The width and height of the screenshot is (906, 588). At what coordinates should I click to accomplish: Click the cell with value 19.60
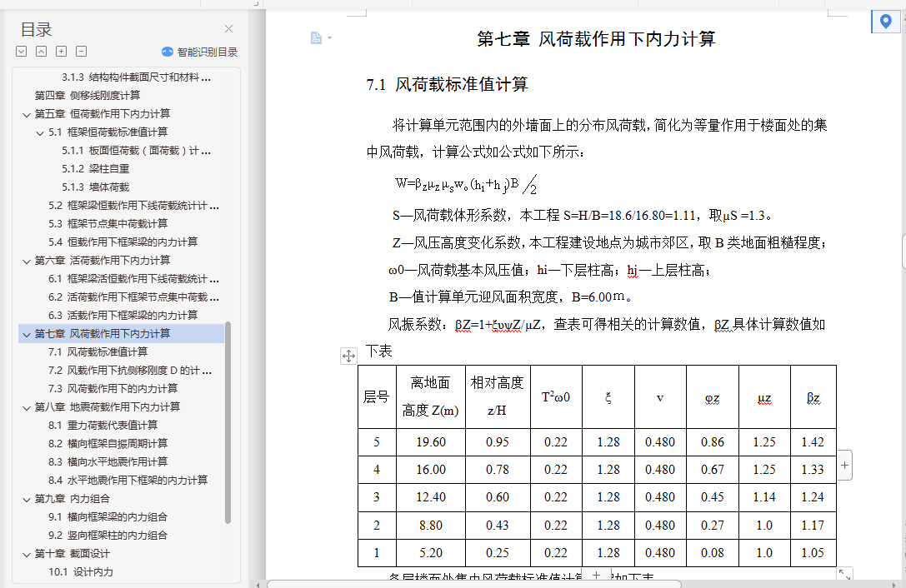(x=430, y=442)
